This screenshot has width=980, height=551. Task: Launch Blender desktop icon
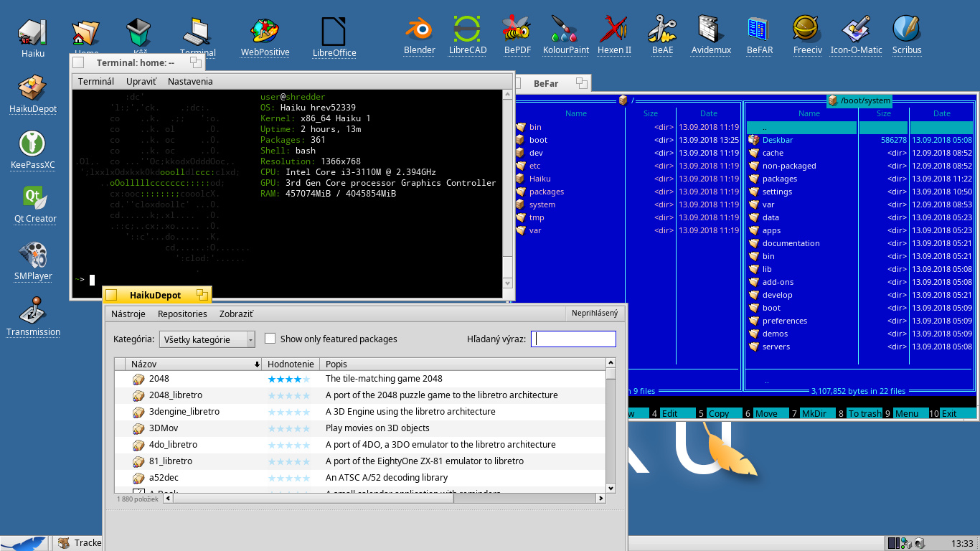(420, 29)
